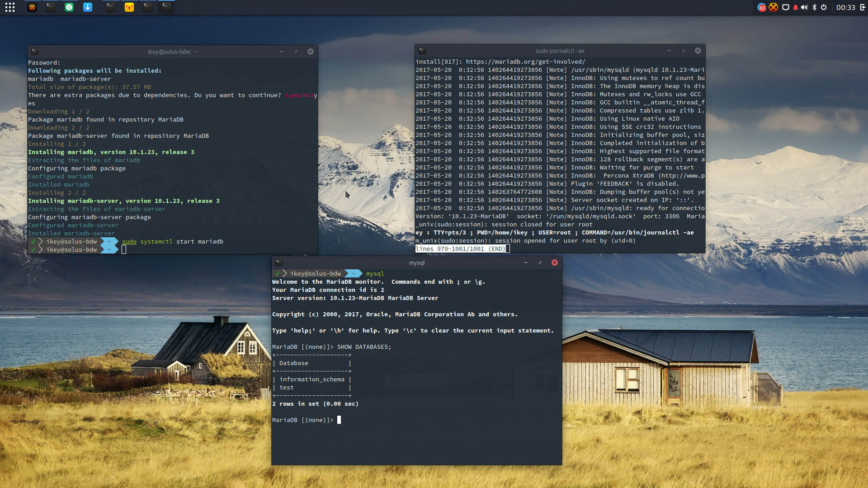
Task: Minimize the mysql terminal window
Action: point(526,263)
